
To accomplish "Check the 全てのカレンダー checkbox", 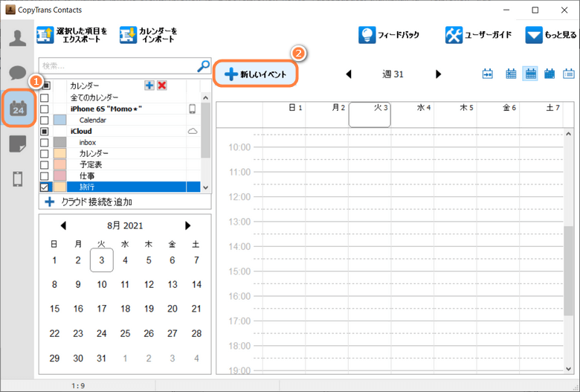I will 45,97.
